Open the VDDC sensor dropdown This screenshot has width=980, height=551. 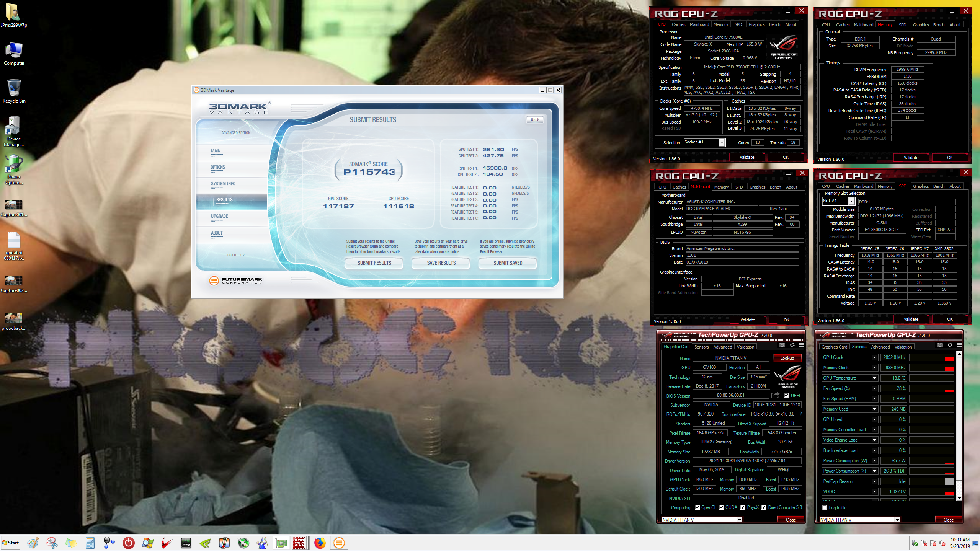point(874,492)
